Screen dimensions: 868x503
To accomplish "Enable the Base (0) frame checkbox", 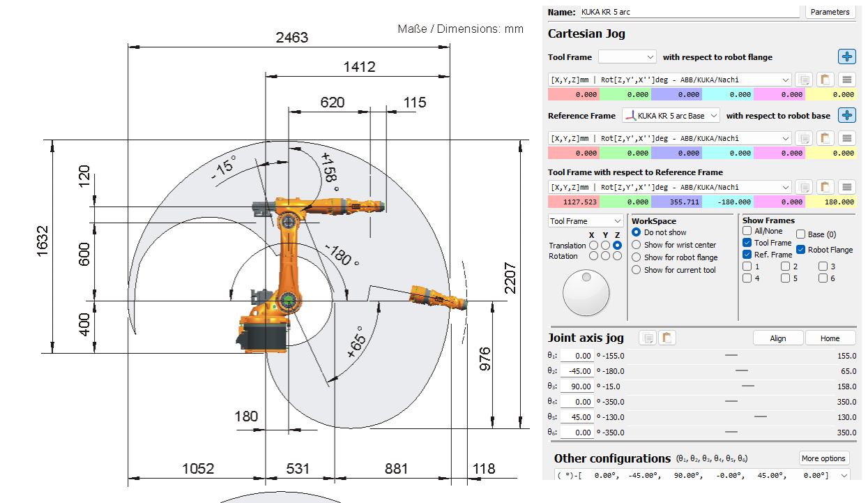I will (x=801, y=234).
